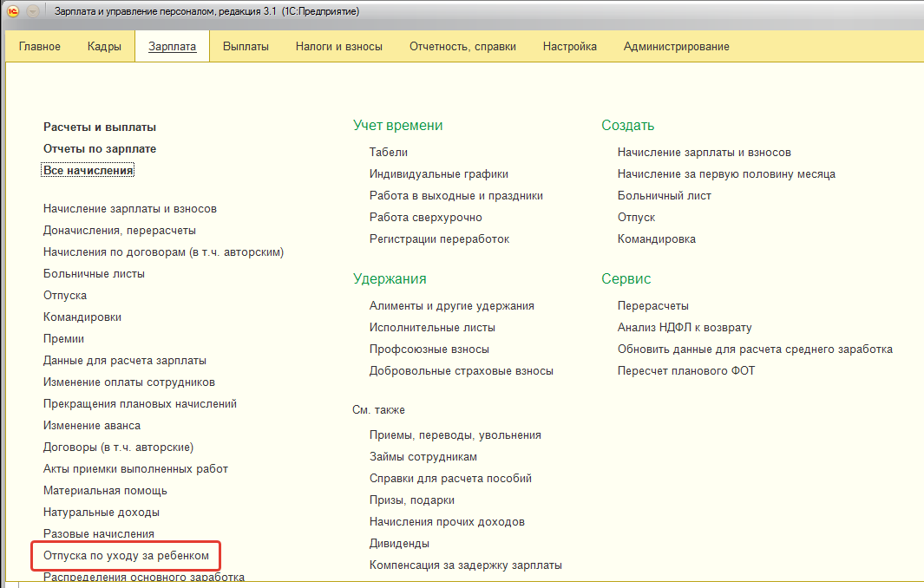Open the Табели timesheets list

pos(389,152)
